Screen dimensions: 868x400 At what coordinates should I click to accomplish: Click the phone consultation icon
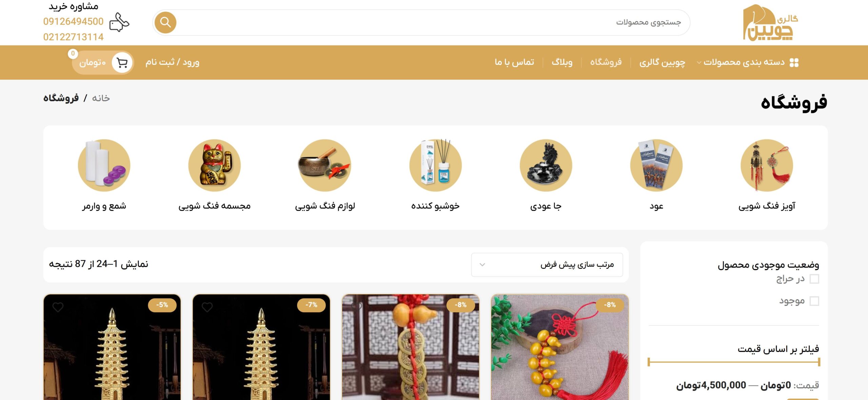click(x=119, y=22)
